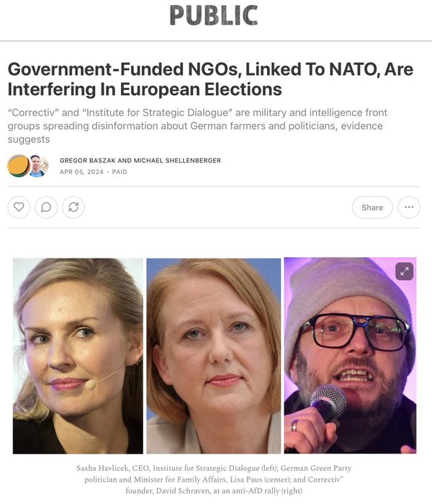Screen dimensions: 432x504
Task: Click the orange author avatar
Action: click(x=19, y=166)
